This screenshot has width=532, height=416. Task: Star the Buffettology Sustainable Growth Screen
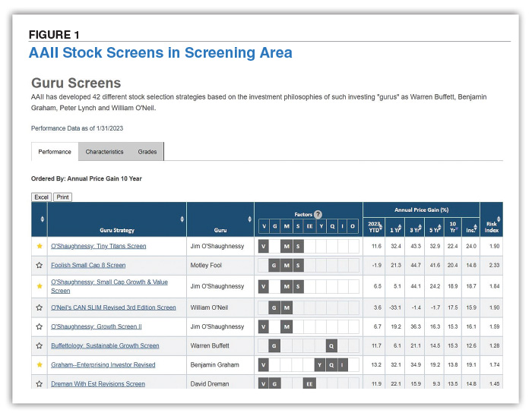pos(40,345)
